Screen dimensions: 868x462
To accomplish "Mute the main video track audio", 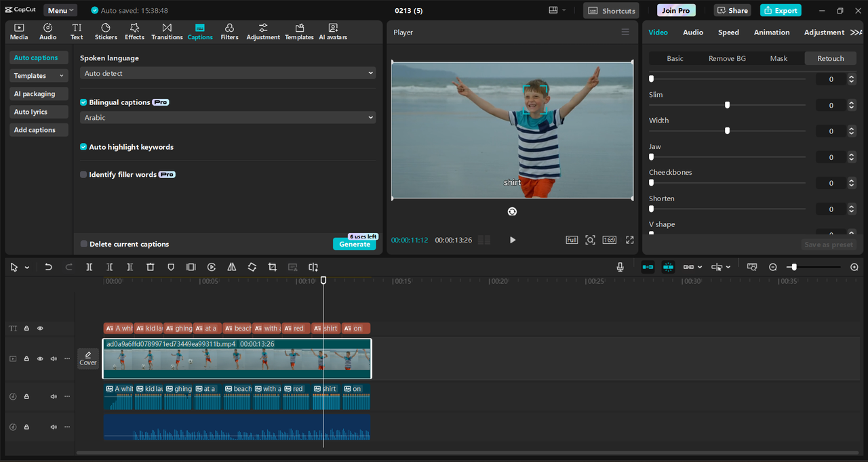I will 54,359.
